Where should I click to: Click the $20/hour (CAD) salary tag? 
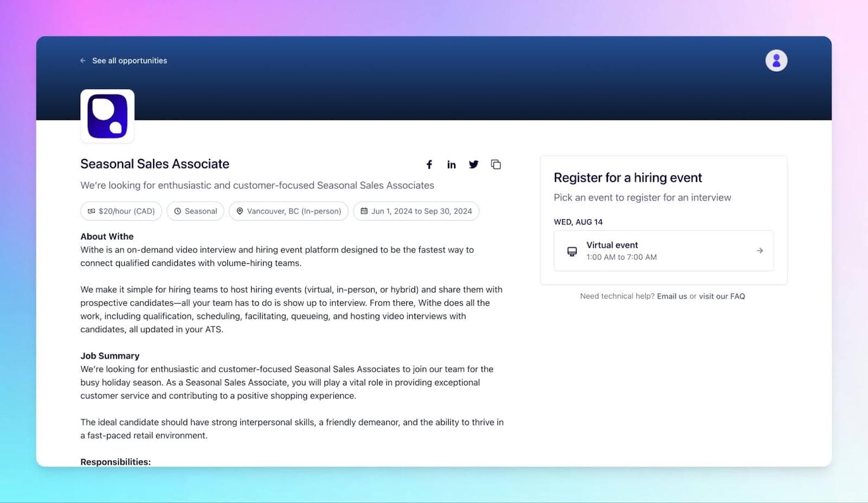(122, 211)
